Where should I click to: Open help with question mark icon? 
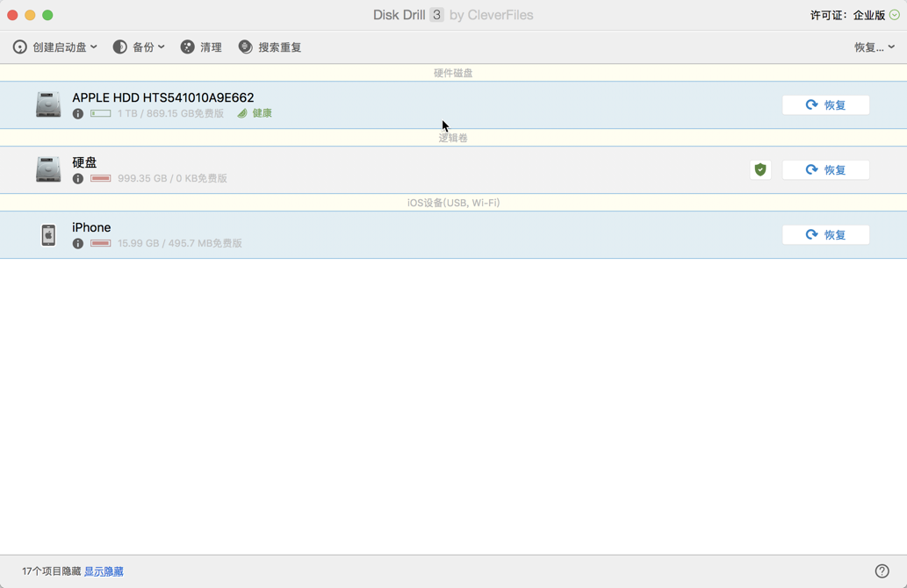coord(882,571)
